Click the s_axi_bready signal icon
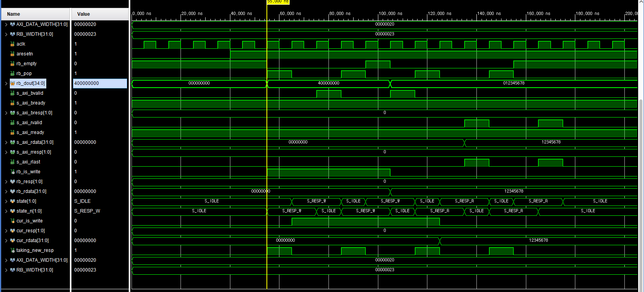The width and height of the screenshot is (644, 292). (x=13, y=103)
